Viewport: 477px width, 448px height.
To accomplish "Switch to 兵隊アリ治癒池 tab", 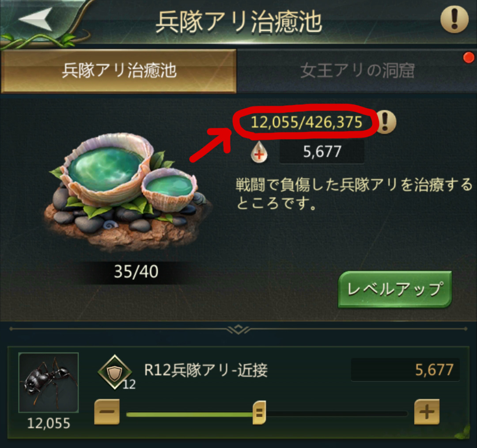I will (x=119, y=71).
